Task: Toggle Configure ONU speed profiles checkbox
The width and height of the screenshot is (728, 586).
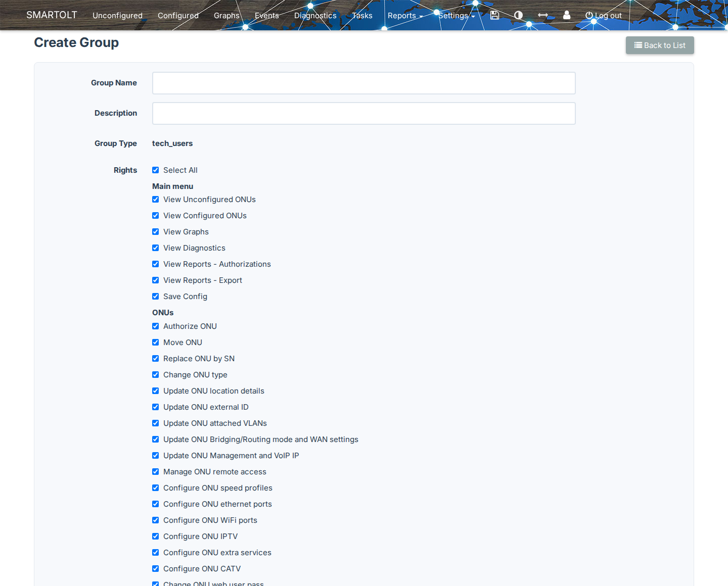Action: pyautogui.click(x=156, y=488)
